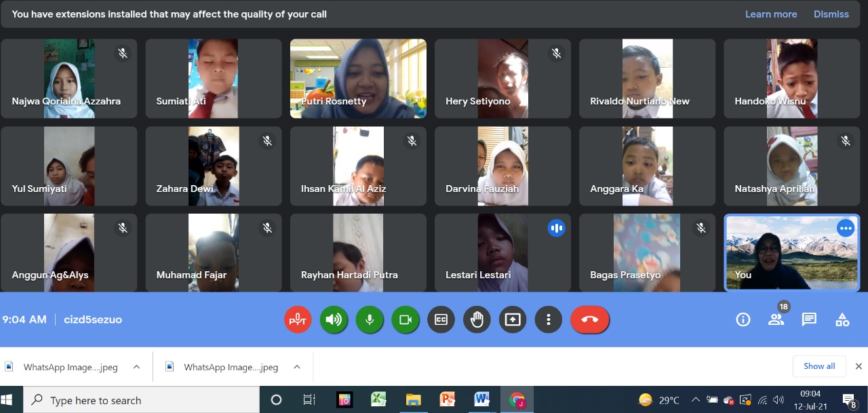Click the green speaker volume button
Image resolution: width=868 pixels, height=413 pixels.
334,319
